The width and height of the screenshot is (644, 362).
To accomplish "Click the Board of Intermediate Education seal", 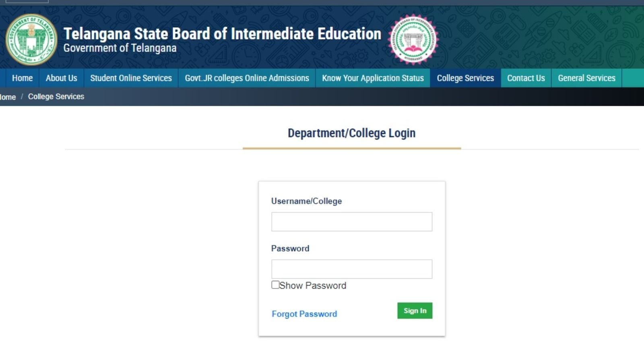I will coord(413,39).
